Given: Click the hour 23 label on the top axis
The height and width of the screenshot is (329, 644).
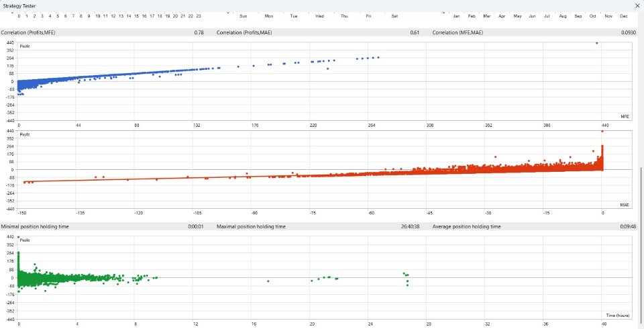Looking at the screenshot, I should (199, 16).
